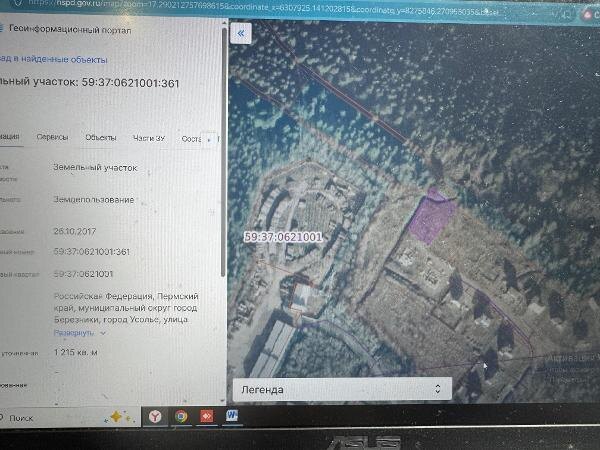
Task: Click the Развернуть chevron arrow
Action: tap(103, 333)
